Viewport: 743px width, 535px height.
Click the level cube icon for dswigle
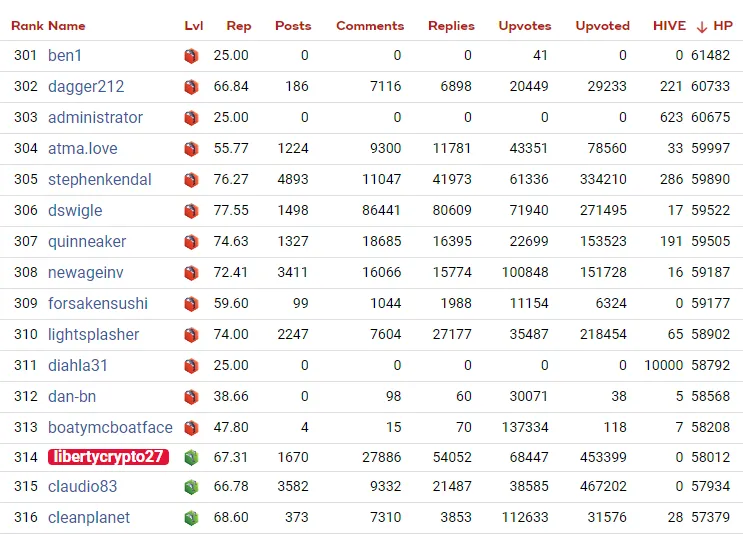(x=191, y=211)
